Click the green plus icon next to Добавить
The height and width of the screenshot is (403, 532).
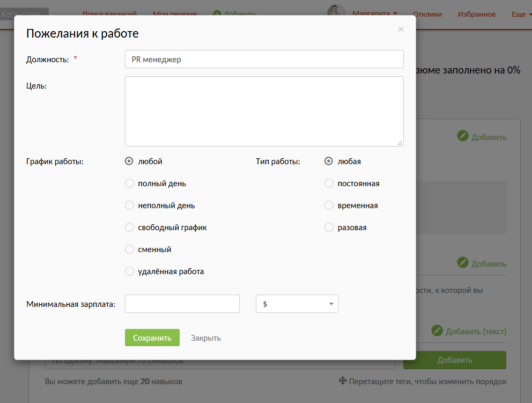217,14
